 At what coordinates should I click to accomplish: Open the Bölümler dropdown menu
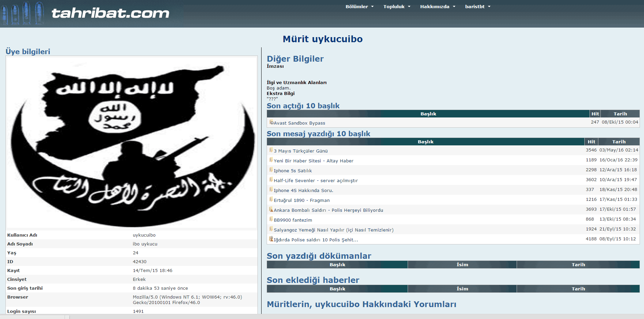click(x=360, y=6)
